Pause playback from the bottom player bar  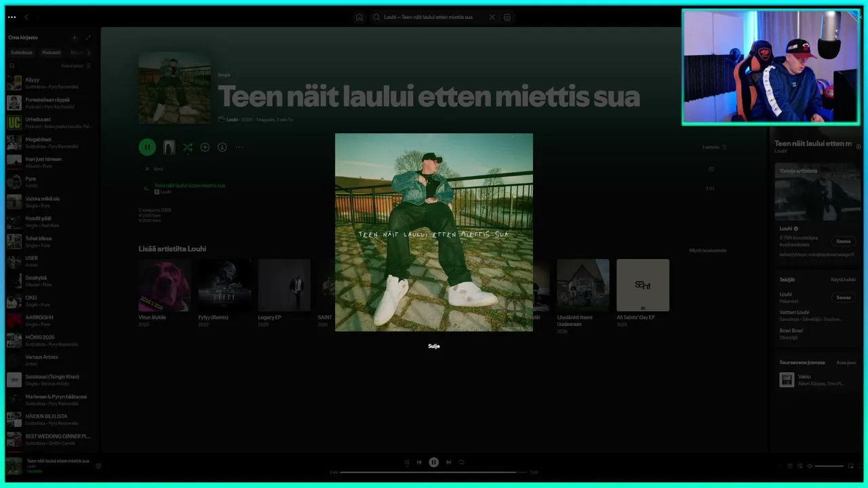tap(434, 462)
